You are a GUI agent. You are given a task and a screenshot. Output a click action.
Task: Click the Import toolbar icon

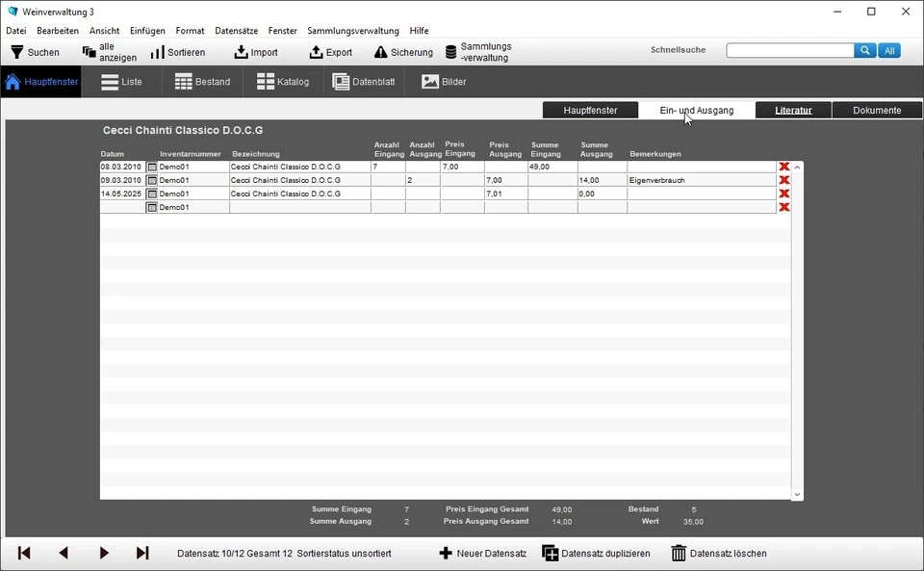(x=242, y=52)
